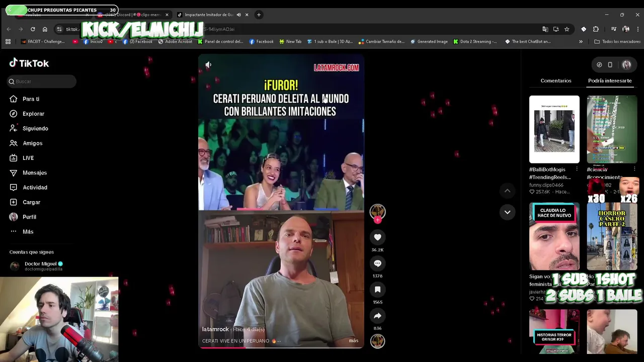Open the profile avatar in top-right pill
This screenshot has height=362, width=644.
[x=626, y=65]
